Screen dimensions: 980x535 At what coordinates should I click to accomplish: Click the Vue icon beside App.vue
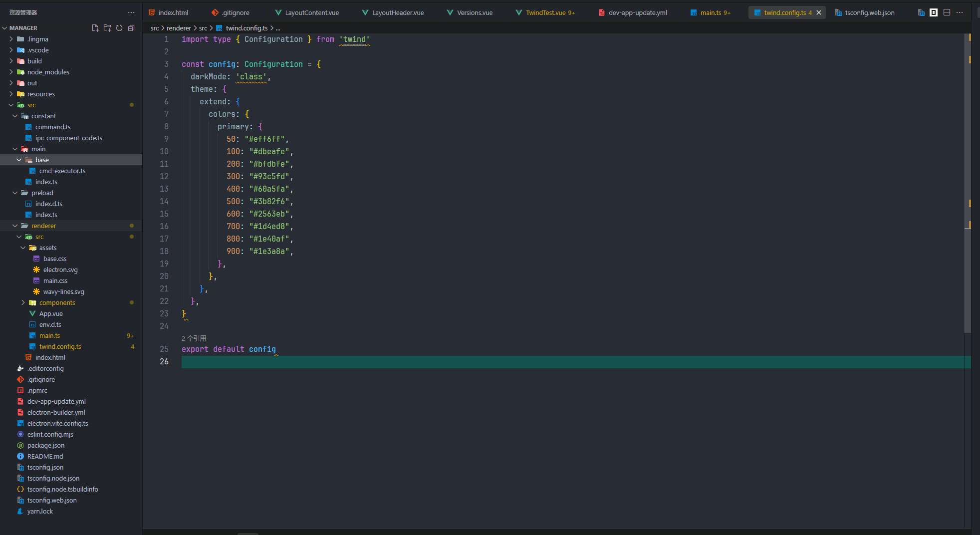coord(32,313)
